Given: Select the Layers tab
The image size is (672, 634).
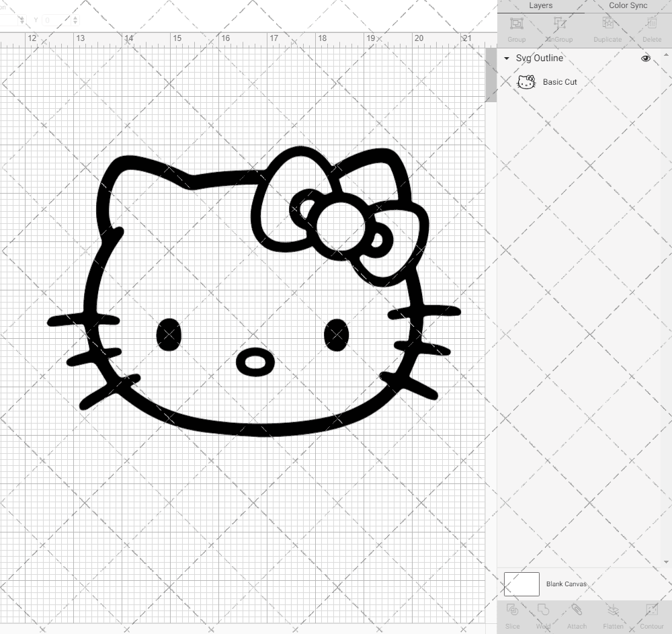Looking at the screenshot, I should point(540,5).
